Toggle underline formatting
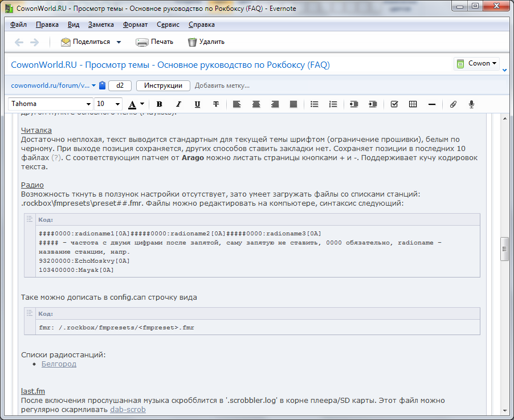The height and width of the screenshot is (420, 514). (197, 104)
